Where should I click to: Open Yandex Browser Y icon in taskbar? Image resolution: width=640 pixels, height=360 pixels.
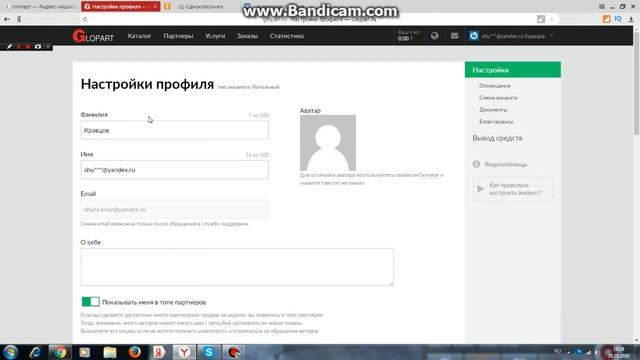pyautogui.click(x=184, y=352)
